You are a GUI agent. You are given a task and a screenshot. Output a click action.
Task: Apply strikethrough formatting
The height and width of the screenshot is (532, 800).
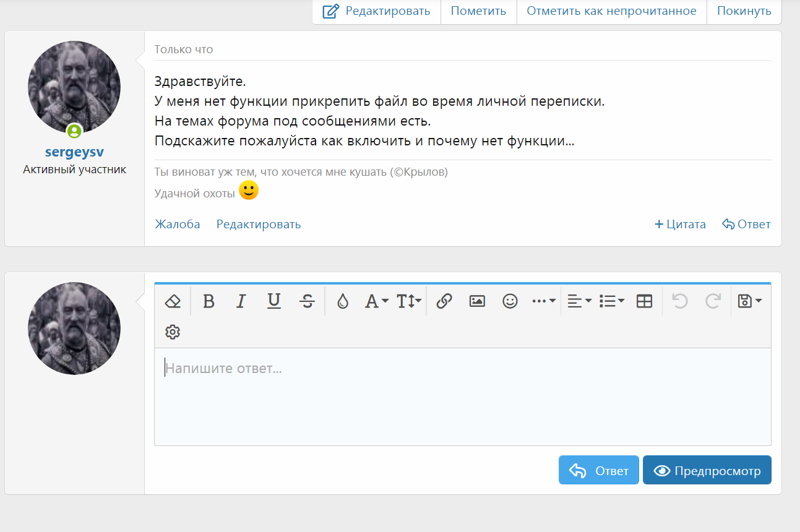pyautogui.click(x=307, y=301)
